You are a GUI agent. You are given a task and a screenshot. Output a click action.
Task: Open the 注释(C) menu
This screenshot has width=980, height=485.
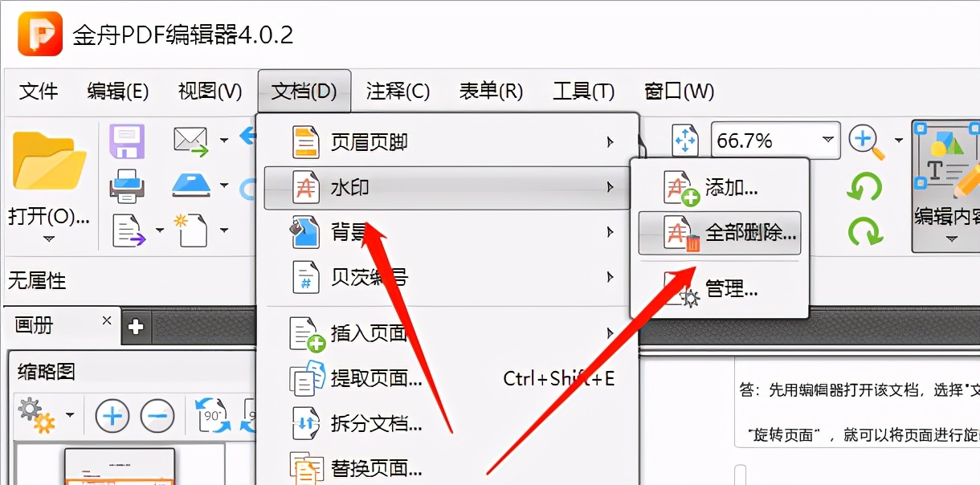click(398, 91)
